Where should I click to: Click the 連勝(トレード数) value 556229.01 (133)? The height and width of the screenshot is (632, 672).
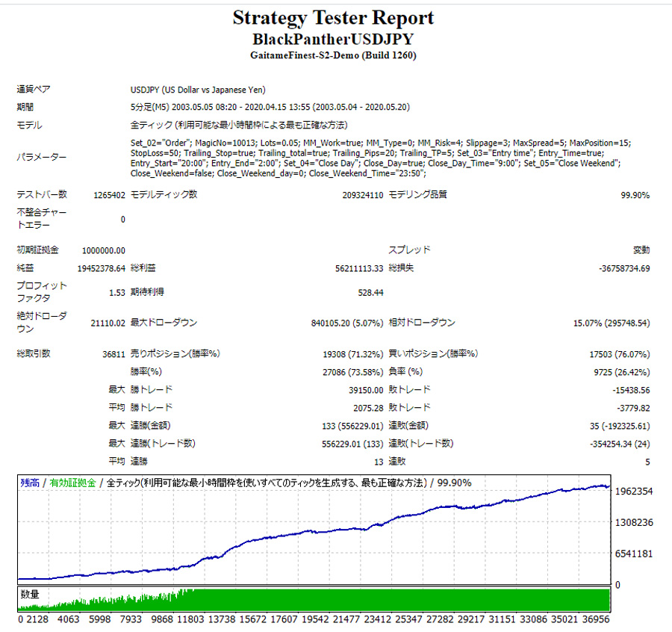click(352, 444)
